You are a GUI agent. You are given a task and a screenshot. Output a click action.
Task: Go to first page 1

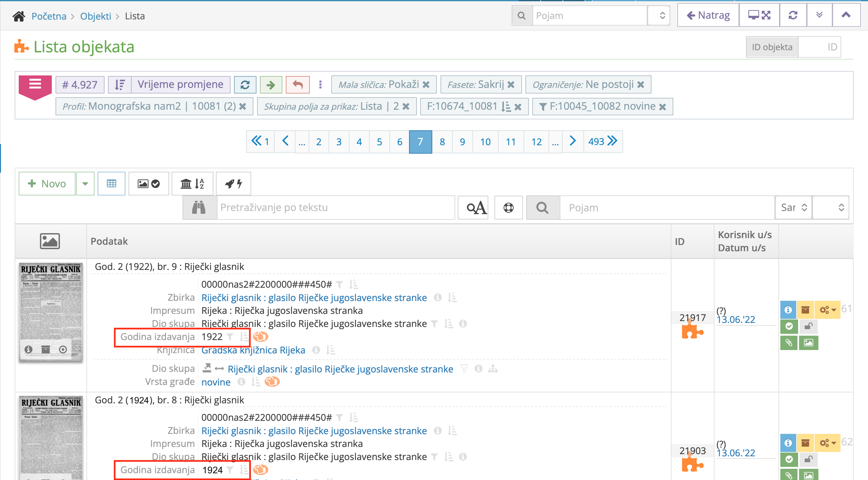point(260,142)
